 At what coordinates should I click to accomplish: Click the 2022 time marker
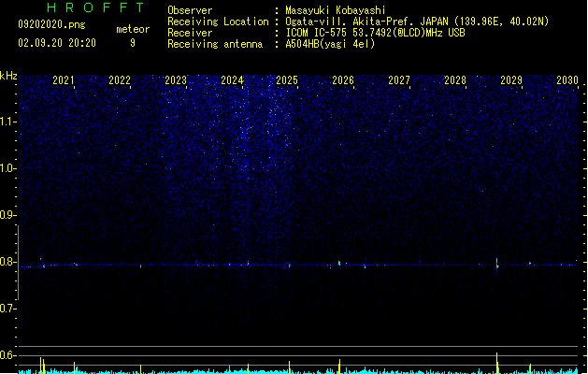point(120,80)
